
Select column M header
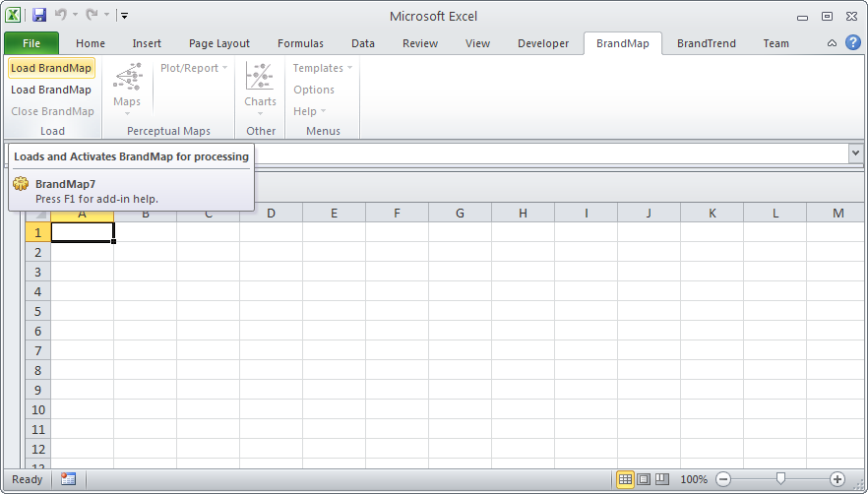(x=837, y=214)
